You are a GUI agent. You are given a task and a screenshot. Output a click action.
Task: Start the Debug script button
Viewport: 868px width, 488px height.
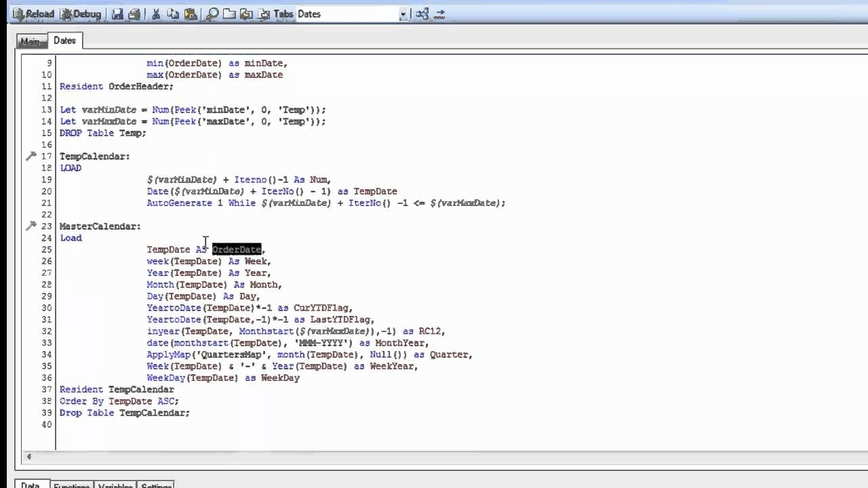pos(81,14)
